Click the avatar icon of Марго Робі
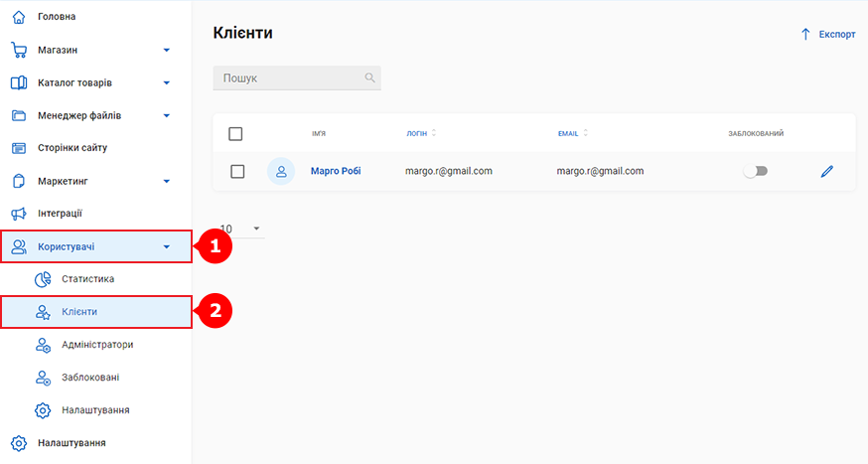 [x=281, y=172]
